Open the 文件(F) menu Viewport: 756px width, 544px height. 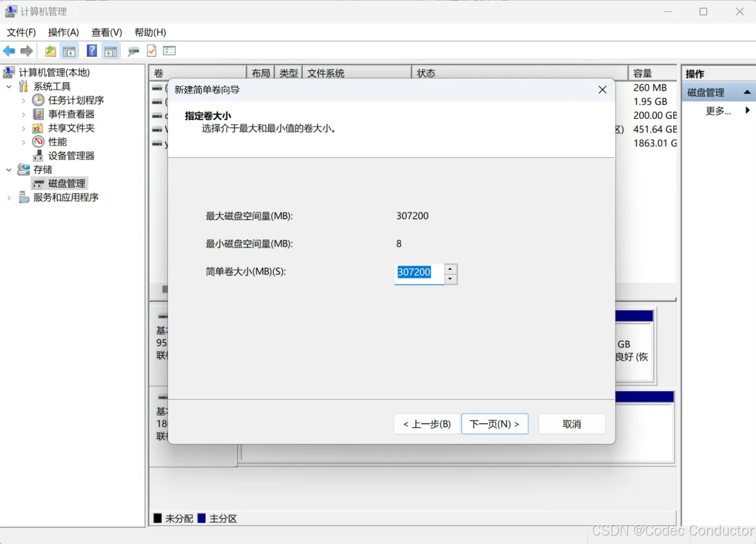click(x=21, y=32)
